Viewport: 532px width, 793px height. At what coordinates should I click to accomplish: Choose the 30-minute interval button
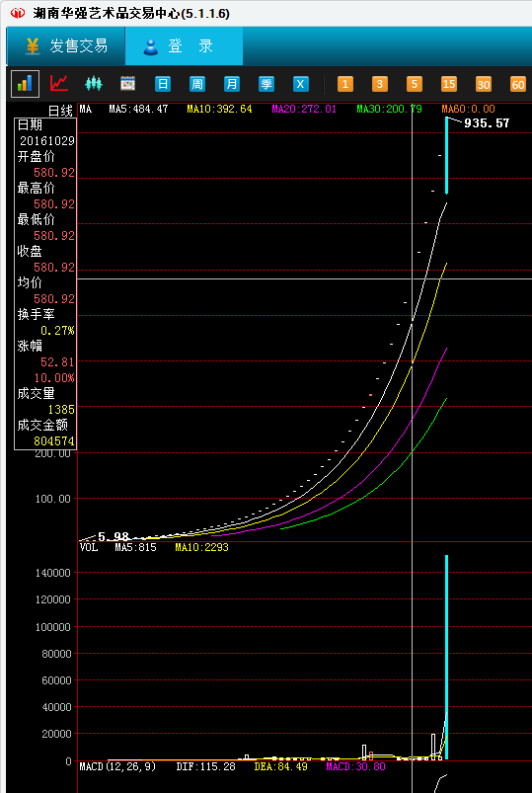coord(484,84)
